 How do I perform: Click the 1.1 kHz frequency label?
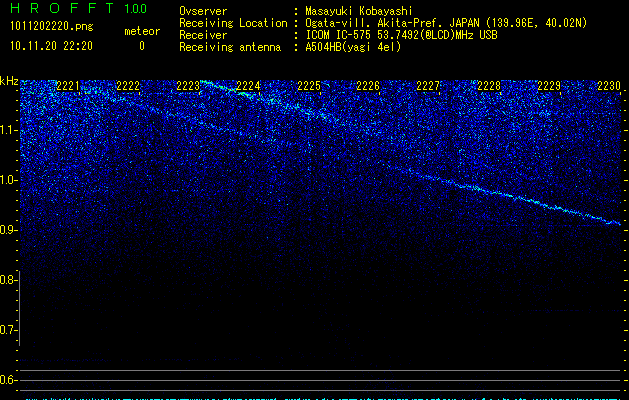pos(9,130)
